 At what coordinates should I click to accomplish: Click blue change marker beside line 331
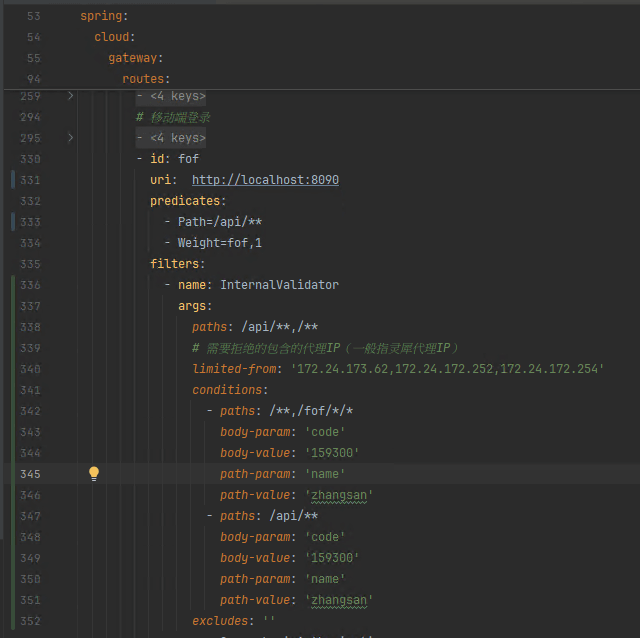coord(13,180)
